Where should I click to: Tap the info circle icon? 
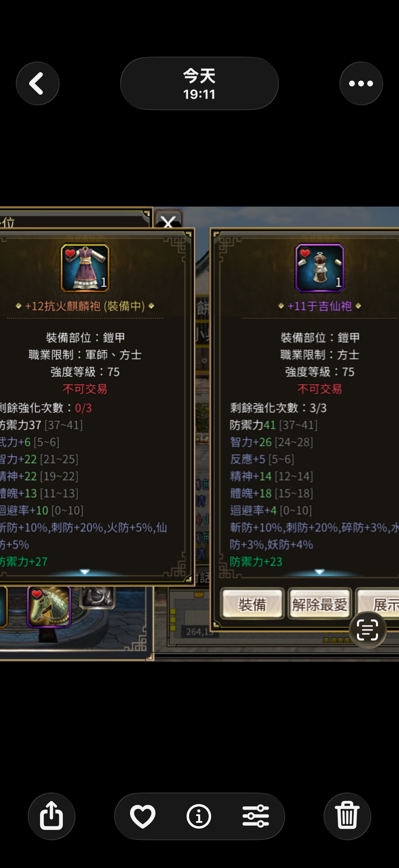199,816
